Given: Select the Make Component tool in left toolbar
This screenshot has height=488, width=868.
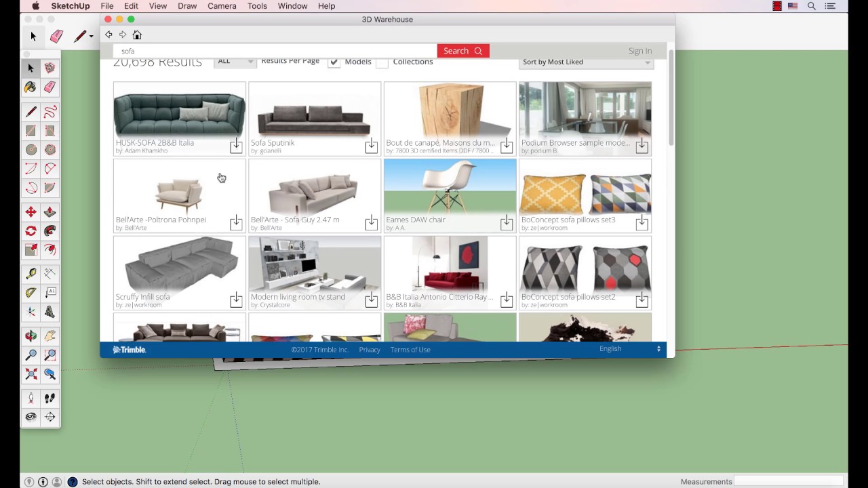Looking at the screenshot, I should pyautogui.click(x=50, y=68).
